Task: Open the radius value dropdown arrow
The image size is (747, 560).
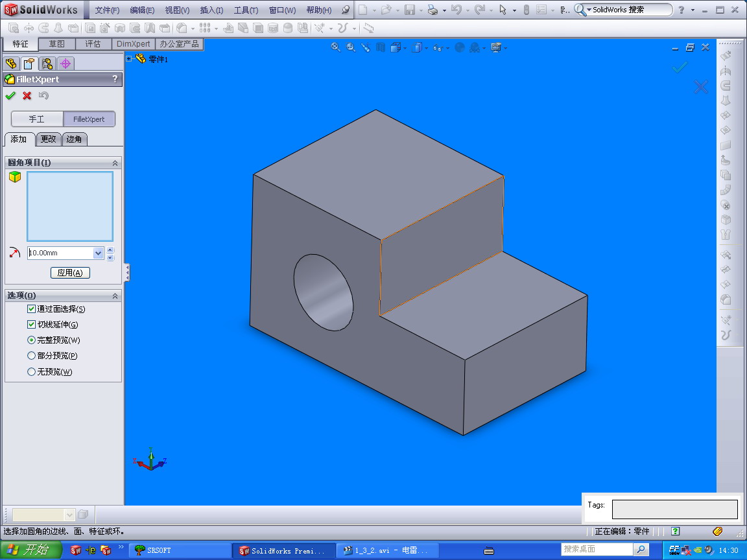Action: (98, 253)
